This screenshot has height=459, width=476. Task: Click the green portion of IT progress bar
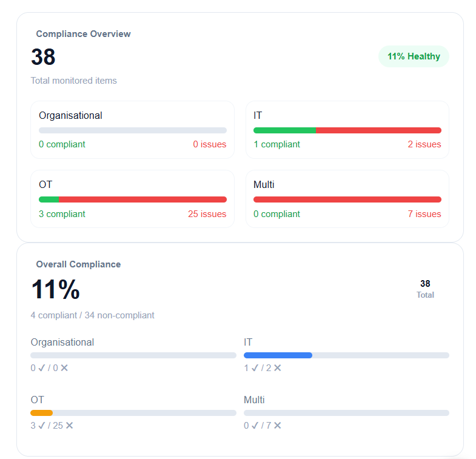285,130
